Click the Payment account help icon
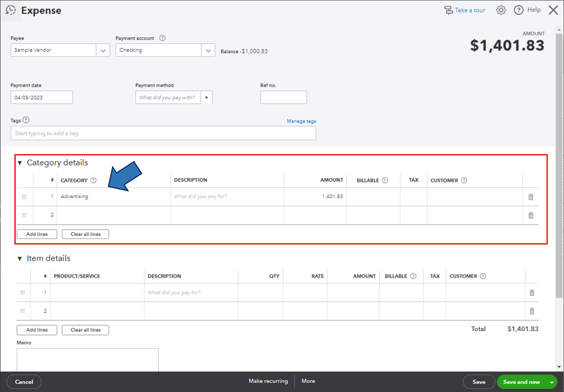Image resolution: width=564 pixels, height=392 pixels. 163,38
